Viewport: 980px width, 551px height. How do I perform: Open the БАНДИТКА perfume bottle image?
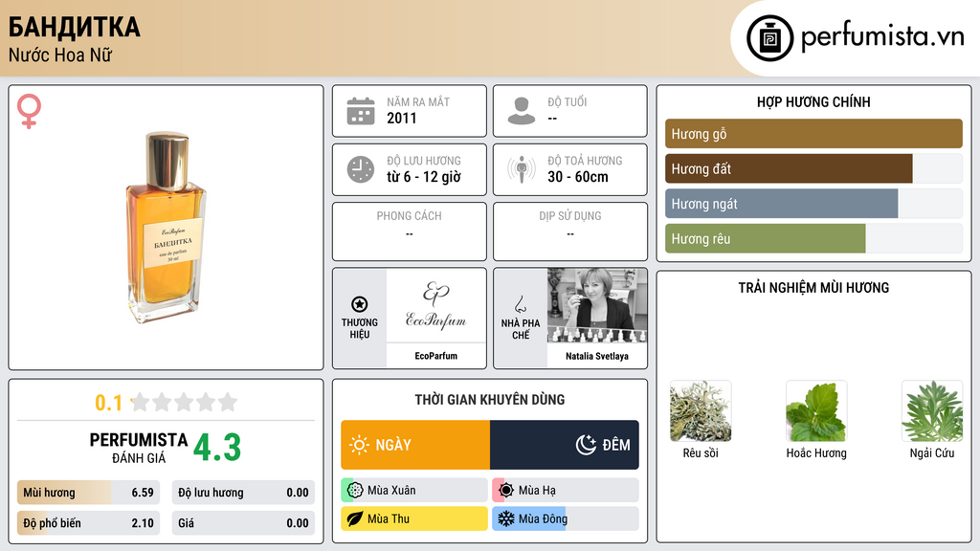tap(166, 228)
